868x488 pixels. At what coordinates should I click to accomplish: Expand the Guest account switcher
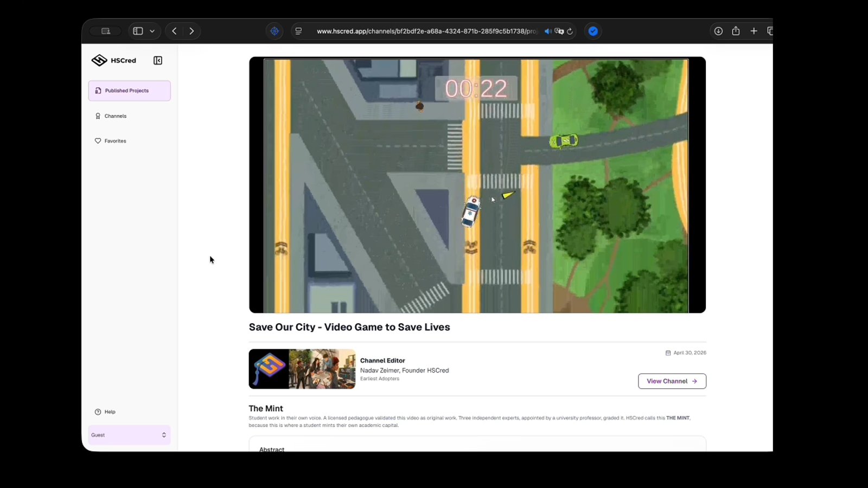tap(129, 435)
